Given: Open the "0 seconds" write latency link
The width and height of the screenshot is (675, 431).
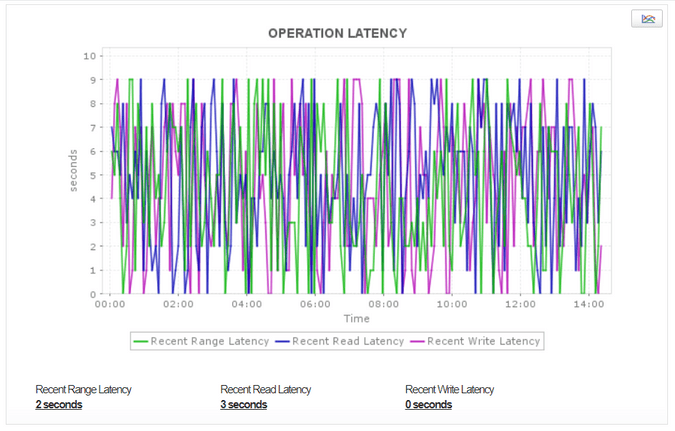Looking at the screenshot, I should click(x=429, y=405).
